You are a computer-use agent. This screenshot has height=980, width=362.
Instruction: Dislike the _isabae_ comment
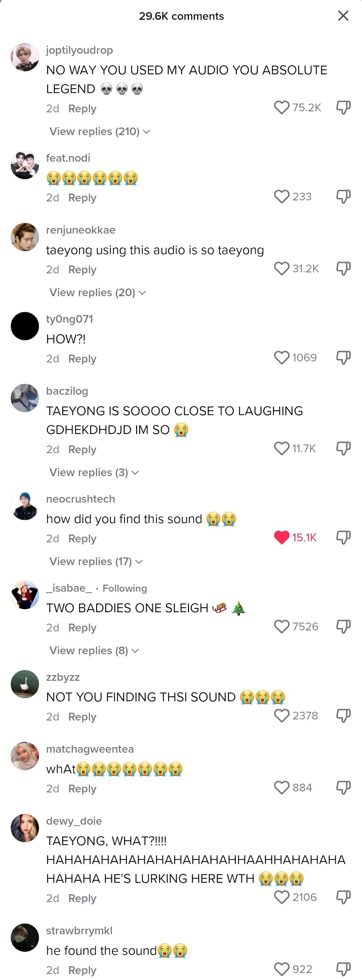(x=343, y=627)
